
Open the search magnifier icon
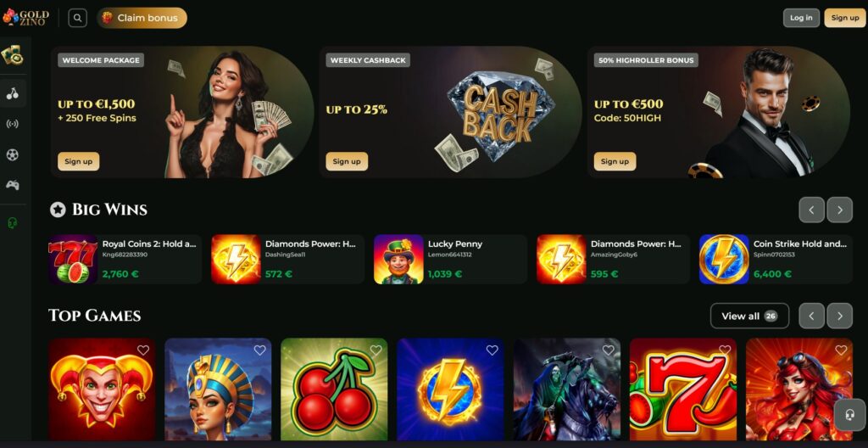point(77,18)
